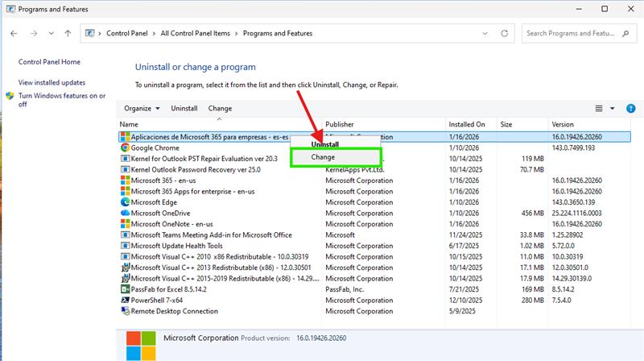Click the Microsoft 365 - en-us icon

[x=126, y=180]
